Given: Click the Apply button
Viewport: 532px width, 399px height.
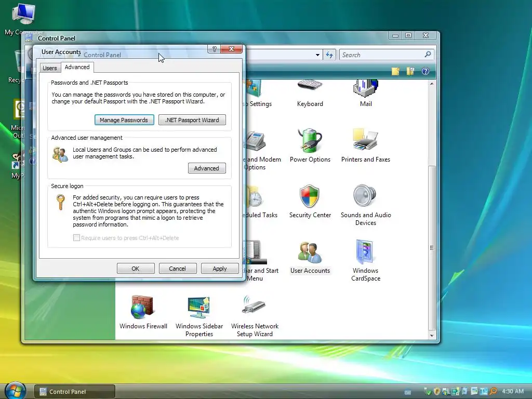Looking at the screenshot, I should (x=220, y=269).
